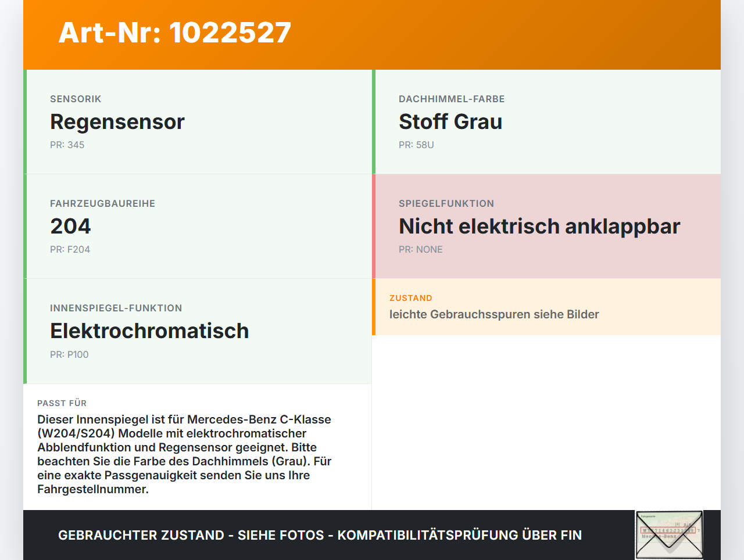Open the article number header Art-Nr: 1022527
Screen dimensions: 744x560
pyautogui.click(x=174, y=33)
